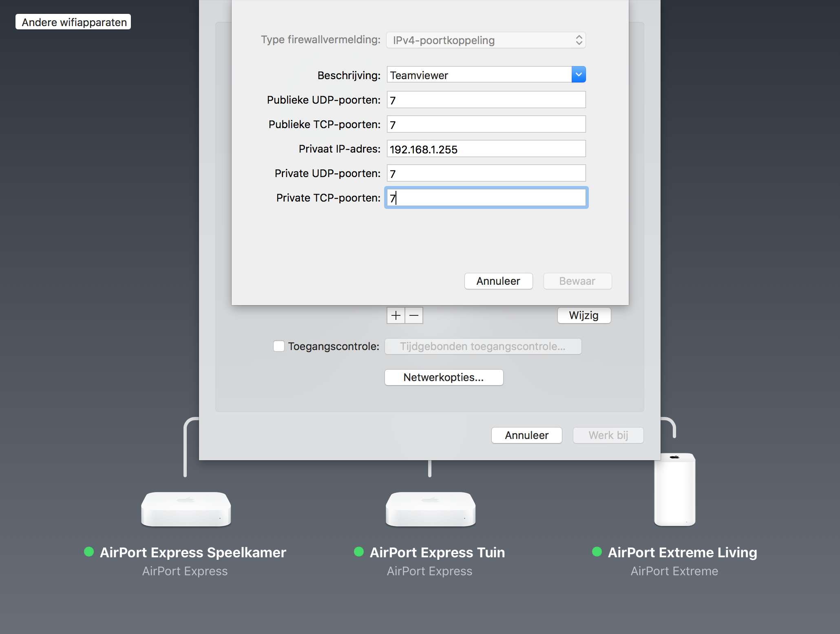Click the Andere wifiapparaten button
This screenshot has height=634, width=840.
click(73, 22)
